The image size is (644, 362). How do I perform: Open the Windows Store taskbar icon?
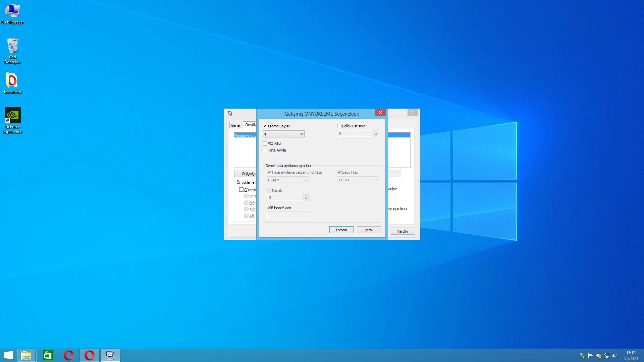[x=48, y=355]
